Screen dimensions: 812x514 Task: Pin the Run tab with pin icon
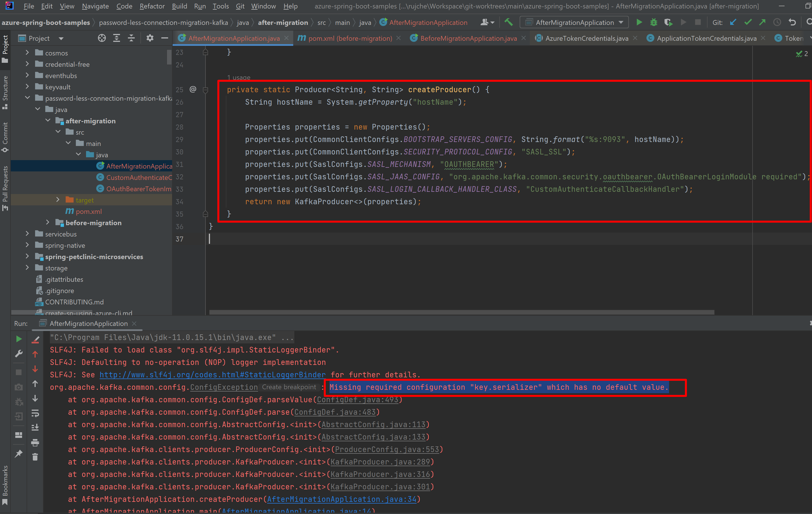(19, 454)
